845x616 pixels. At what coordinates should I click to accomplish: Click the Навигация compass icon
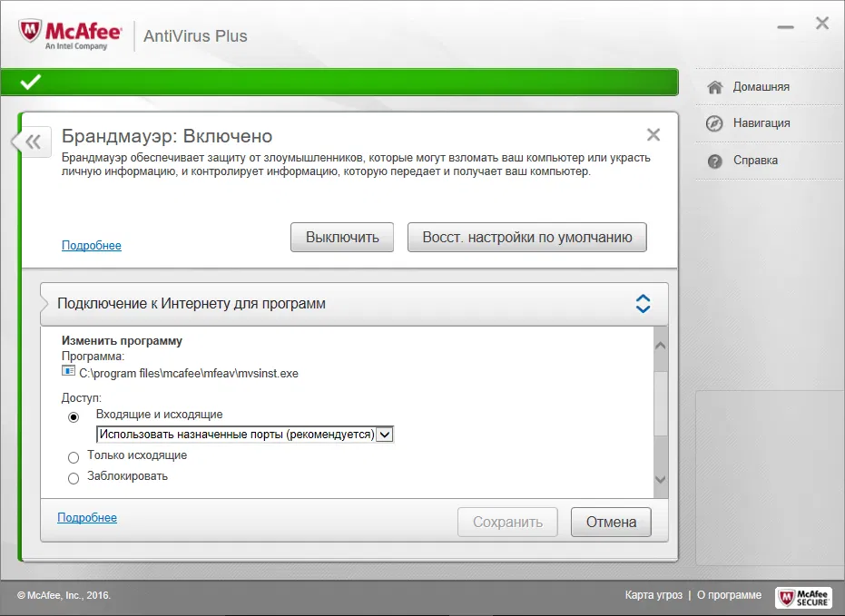[x=716, y=122]
